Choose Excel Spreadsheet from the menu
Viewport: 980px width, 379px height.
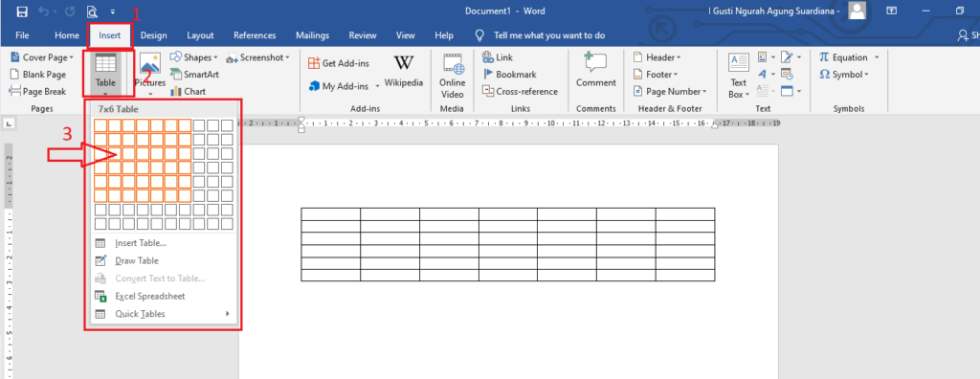pyautogui.click(x=163, y=297)
